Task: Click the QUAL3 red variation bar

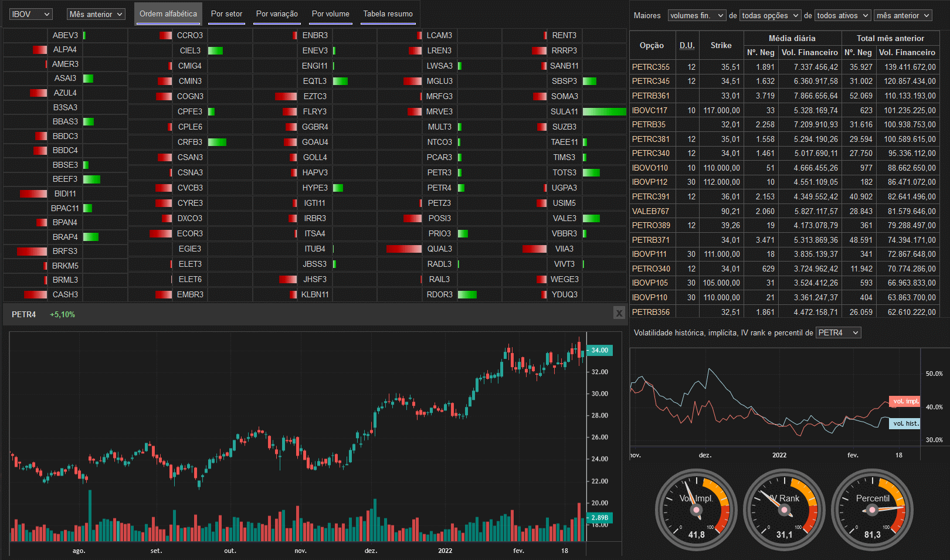Action: [x=404, y=249]
